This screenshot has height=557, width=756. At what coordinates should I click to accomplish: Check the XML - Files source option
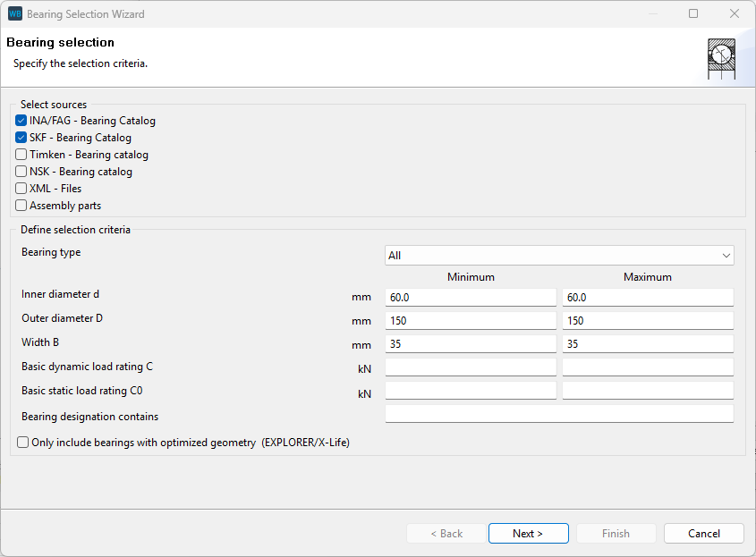point(21,189)
